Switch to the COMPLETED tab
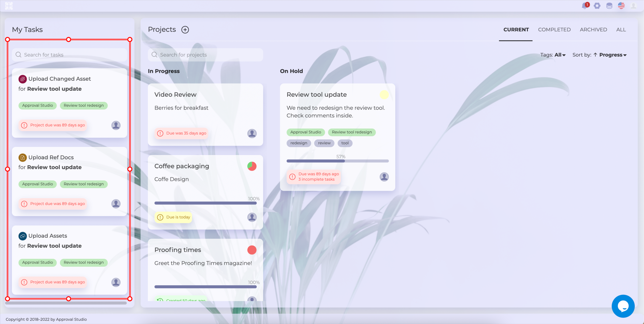 coord(554,29)
